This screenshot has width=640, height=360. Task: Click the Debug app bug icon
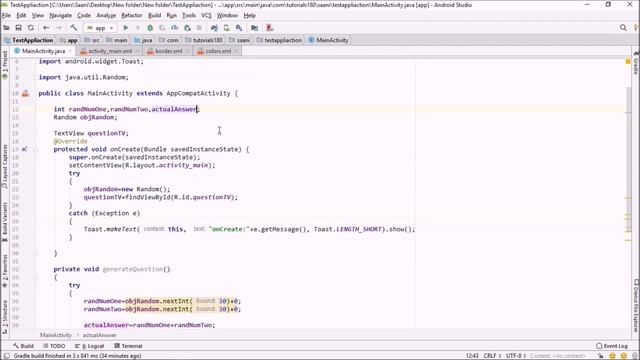coord(150,28)
